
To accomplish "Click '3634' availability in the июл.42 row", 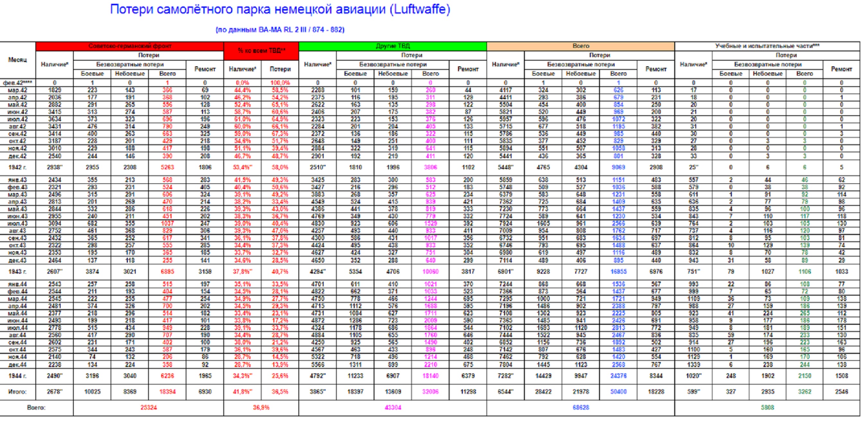I will pos(54,119).
